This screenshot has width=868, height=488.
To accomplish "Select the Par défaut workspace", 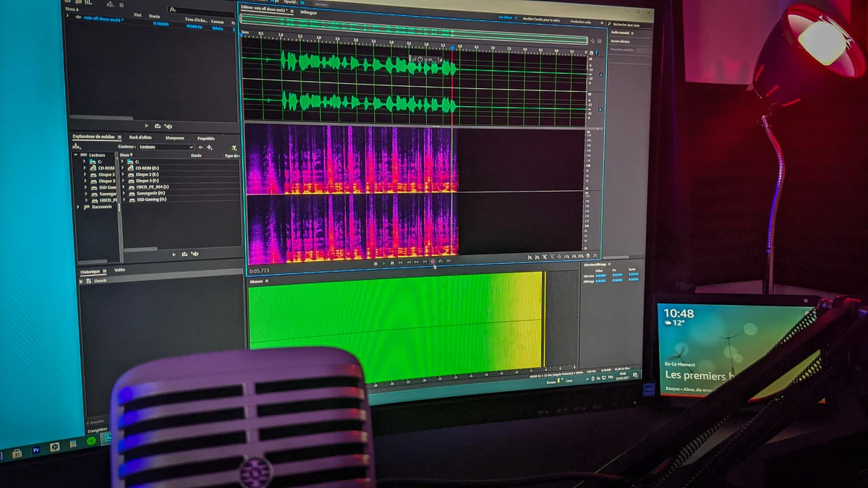I will click(506, 17).
